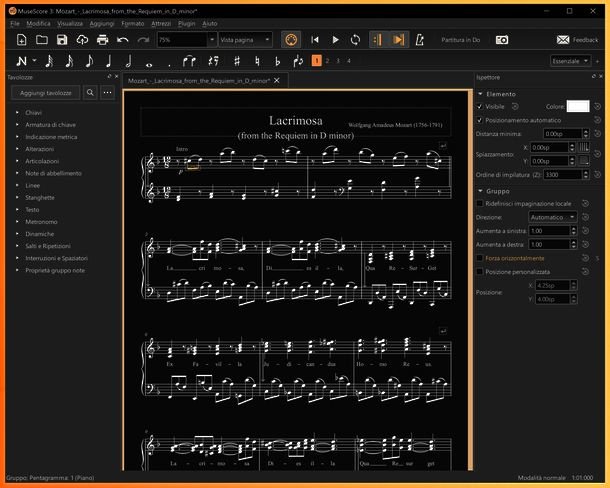610x488 pixels.
Task: Insert a rest with the rest icon
Action: click(x=213, y=61)
